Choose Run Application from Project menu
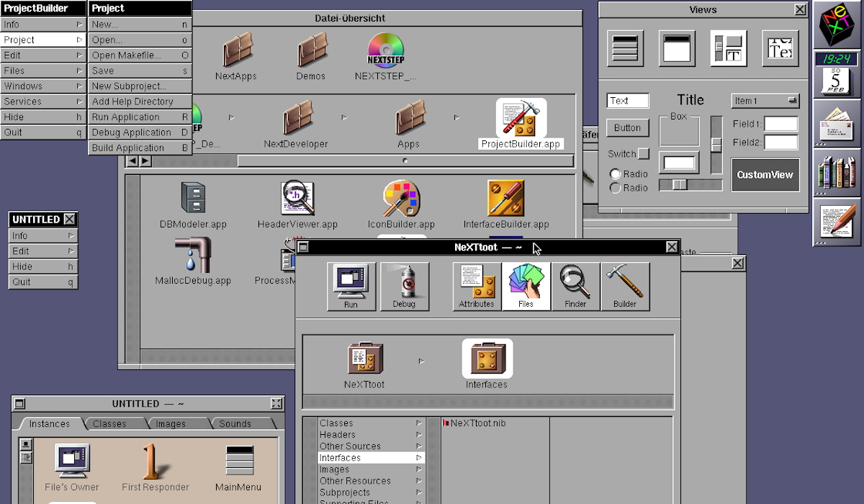The image size is (864, 504). point(140,117)
